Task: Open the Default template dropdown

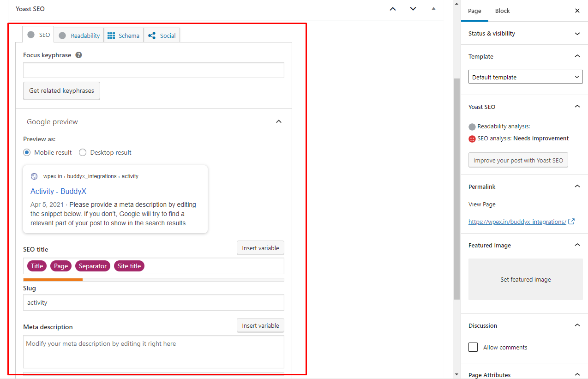Action: (525, 77)
